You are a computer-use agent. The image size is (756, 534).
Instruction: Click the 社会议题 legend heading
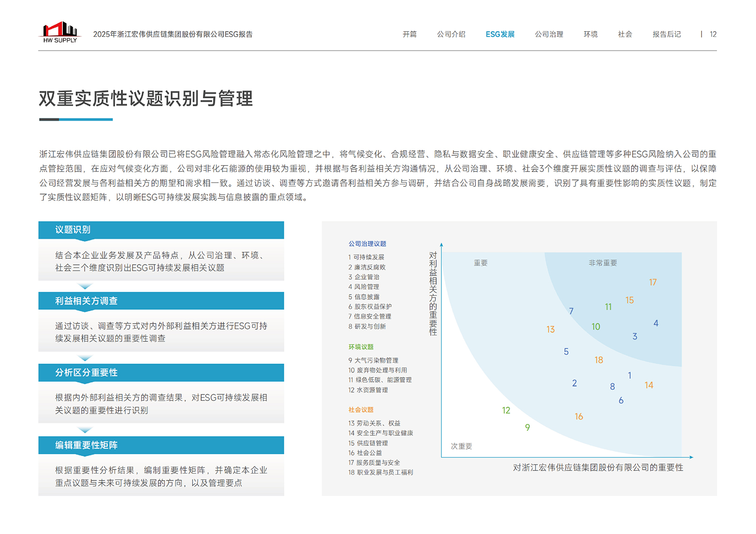[x=361, y=410]
